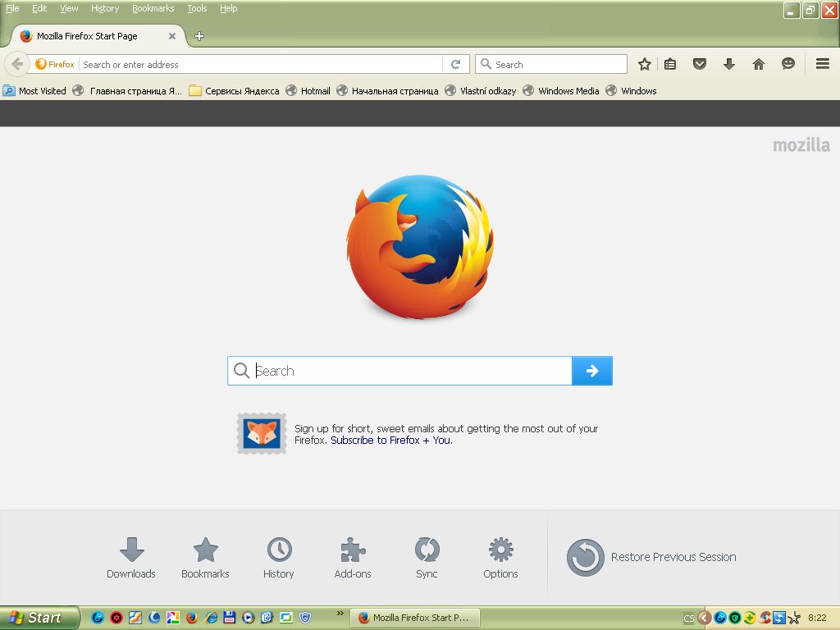Click the blue sync arrows tray icon
Image resolution: width=840 pixels, height=630 pixels.
779,619
